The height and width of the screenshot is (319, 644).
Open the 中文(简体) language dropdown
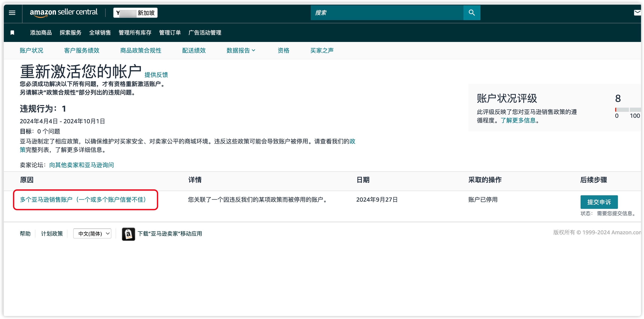pos(92,234)
